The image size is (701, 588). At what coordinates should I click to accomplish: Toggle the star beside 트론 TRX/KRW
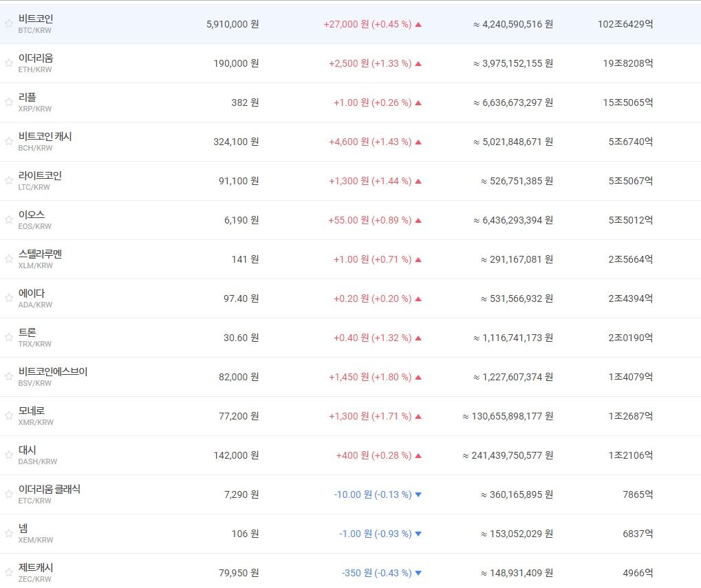click(8, 338)
